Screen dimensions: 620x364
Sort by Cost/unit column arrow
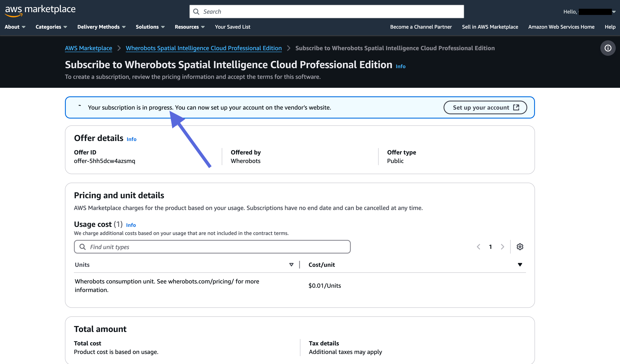(x=520, y=265)
